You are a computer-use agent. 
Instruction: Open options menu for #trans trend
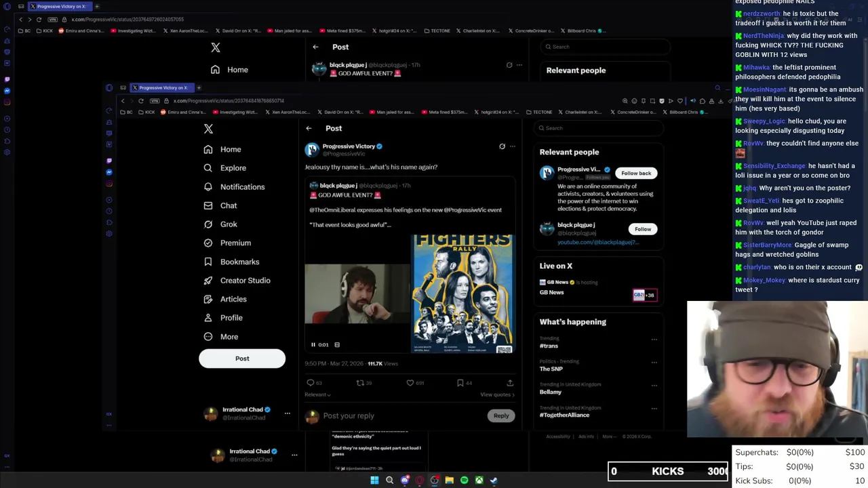[x=654, y=339]
